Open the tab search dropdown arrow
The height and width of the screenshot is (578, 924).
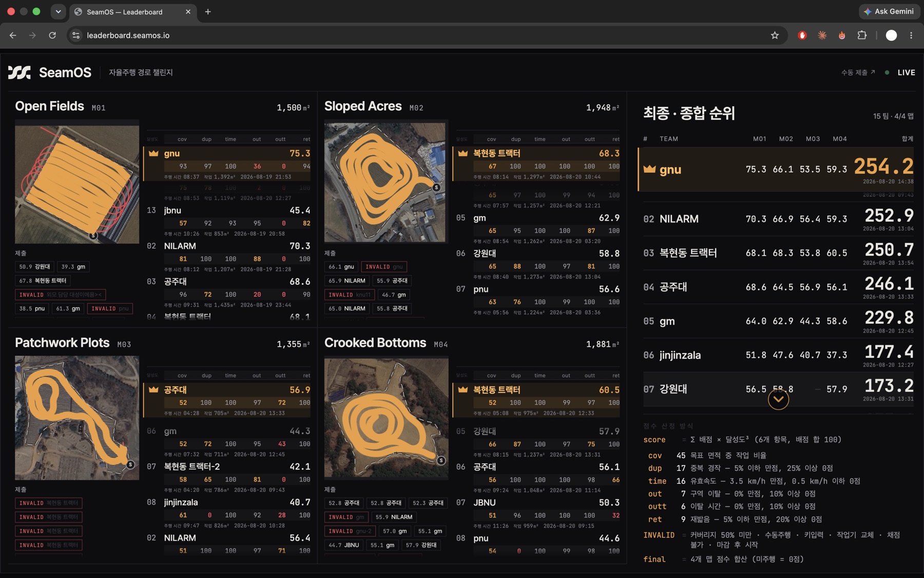58,12
